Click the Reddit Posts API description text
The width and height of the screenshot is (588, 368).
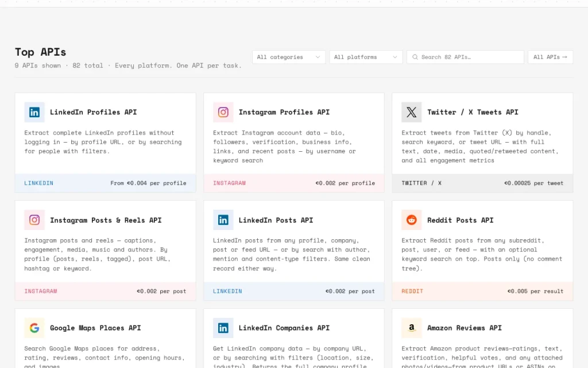482,254
